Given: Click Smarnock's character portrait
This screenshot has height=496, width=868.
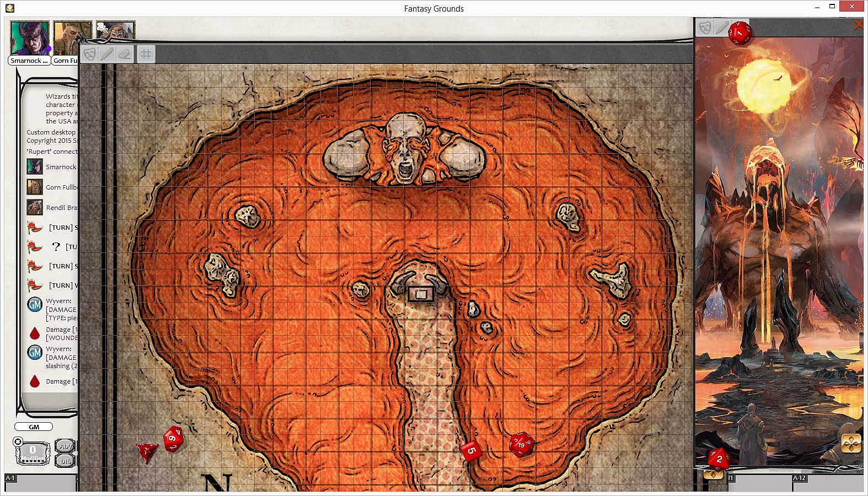Looking at the screenshot, I should (29, 38).
